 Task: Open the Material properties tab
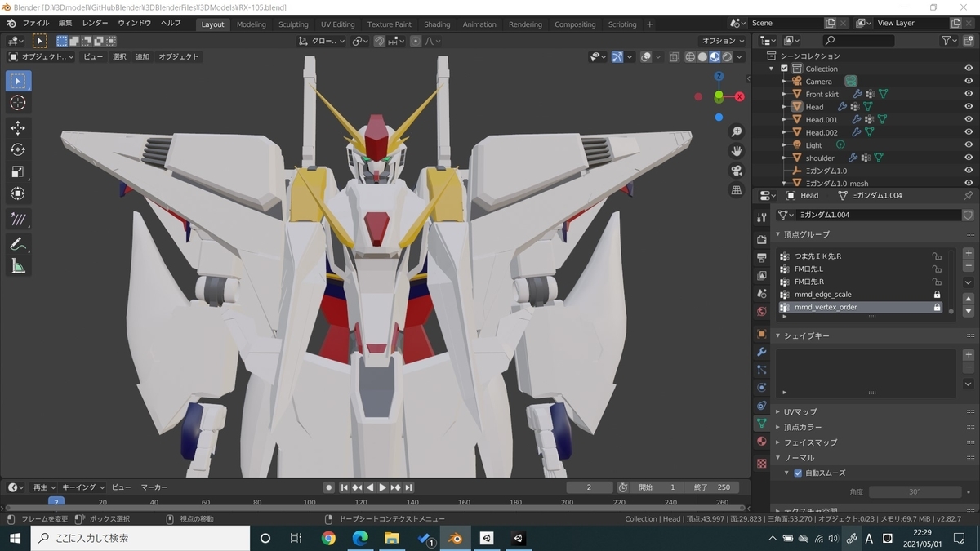pyautogui.click(x=762, y=442)
